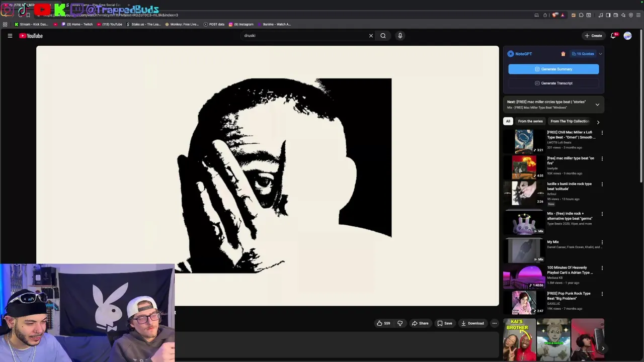
Task: Click the page vertical scrollbar
Action: click(641, 106)
